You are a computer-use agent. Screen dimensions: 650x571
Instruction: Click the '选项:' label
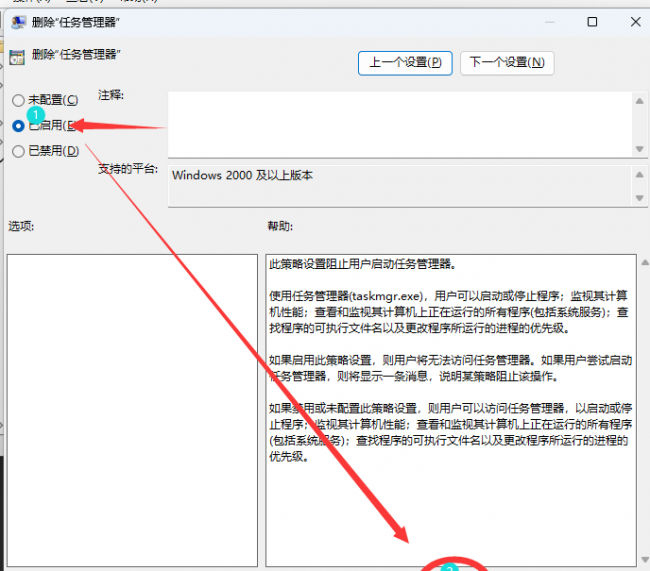click(21, 226)
